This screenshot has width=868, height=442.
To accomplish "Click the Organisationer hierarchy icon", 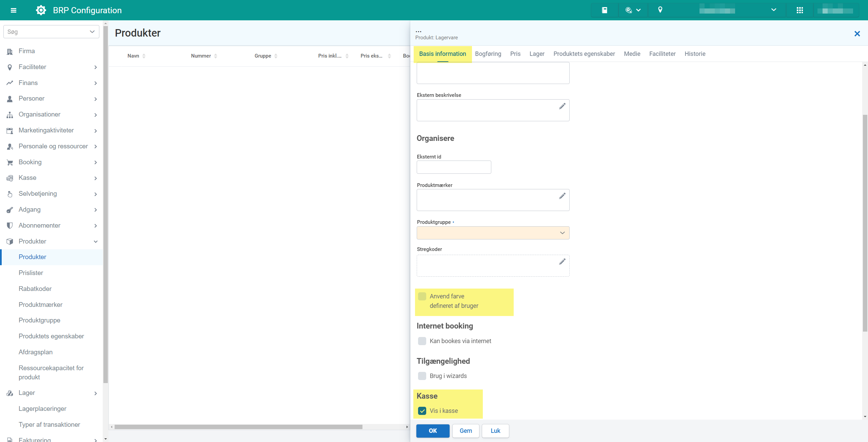I will point(10,115).
